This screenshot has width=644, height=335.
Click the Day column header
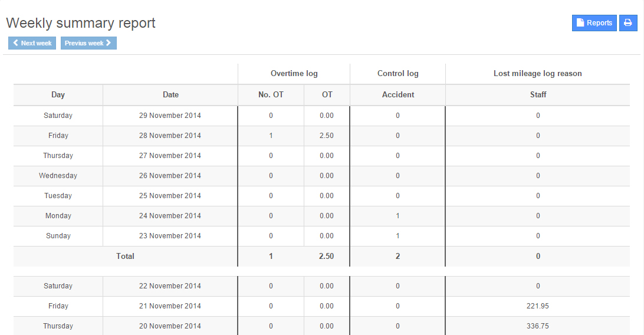click(58, 94)
